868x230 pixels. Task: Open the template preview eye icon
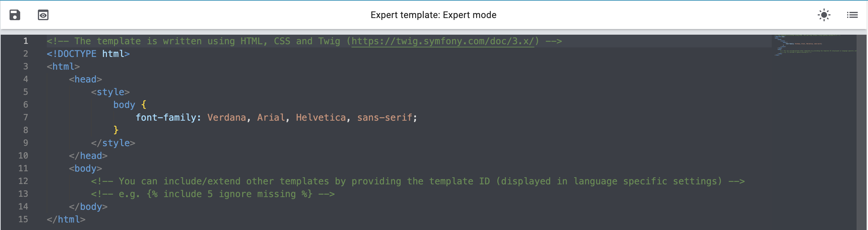click(x=43, y=15)
